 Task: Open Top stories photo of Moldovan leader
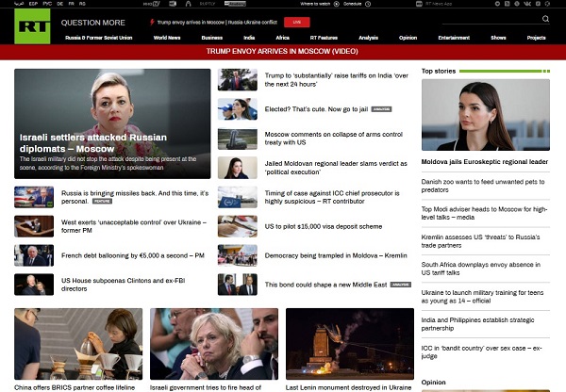(x=486, y=115)
